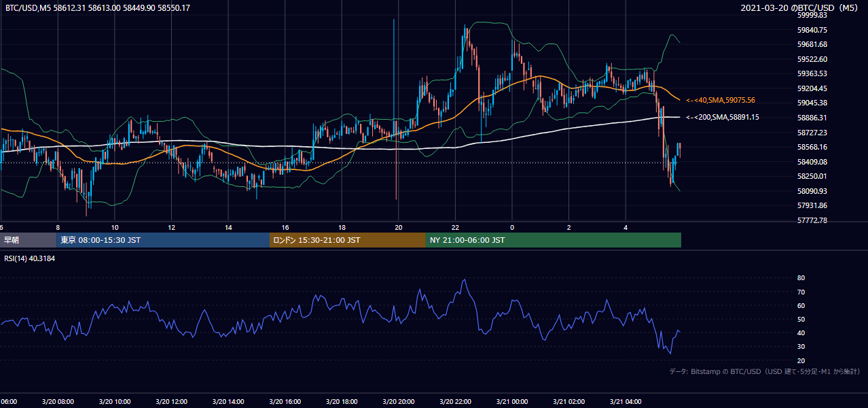This screenshot has height=408, width=868.
Task: Click hour label 20 under price chart
Action: coord(399,228)
